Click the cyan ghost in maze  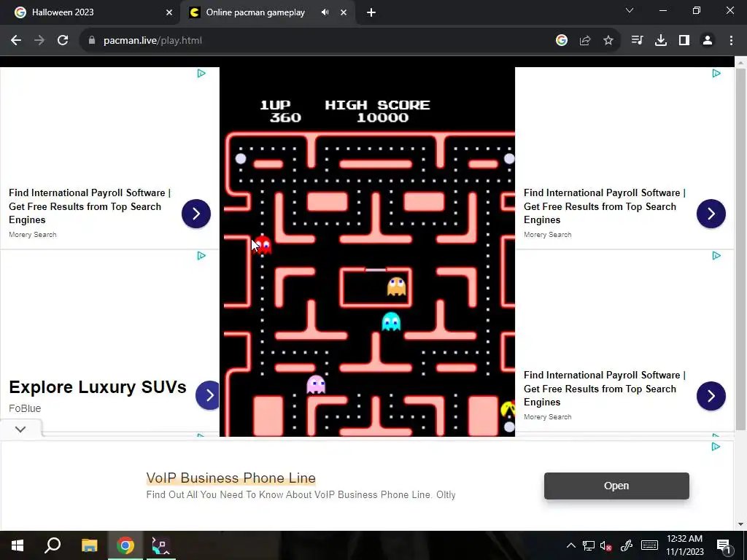391,322
